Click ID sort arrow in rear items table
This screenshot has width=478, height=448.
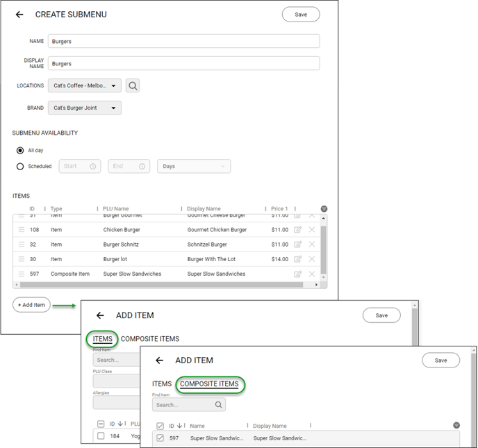click(x=120, y=424)
